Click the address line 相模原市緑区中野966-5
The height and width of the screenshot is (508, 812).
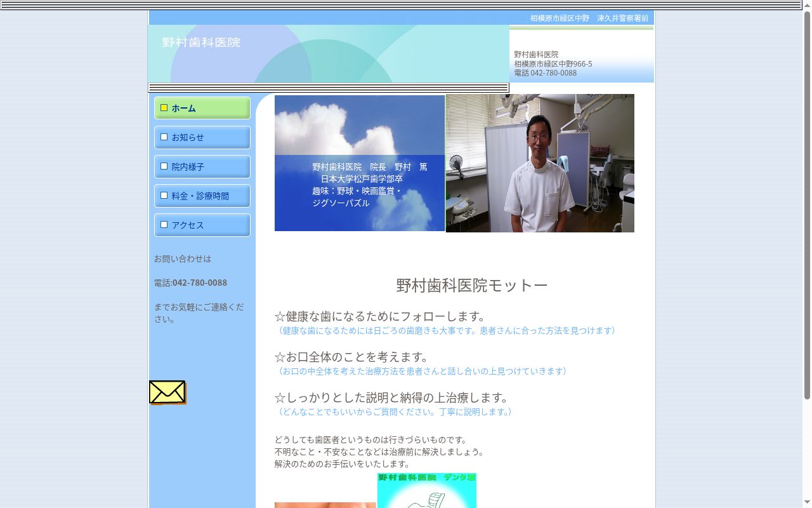click(553, 63)
